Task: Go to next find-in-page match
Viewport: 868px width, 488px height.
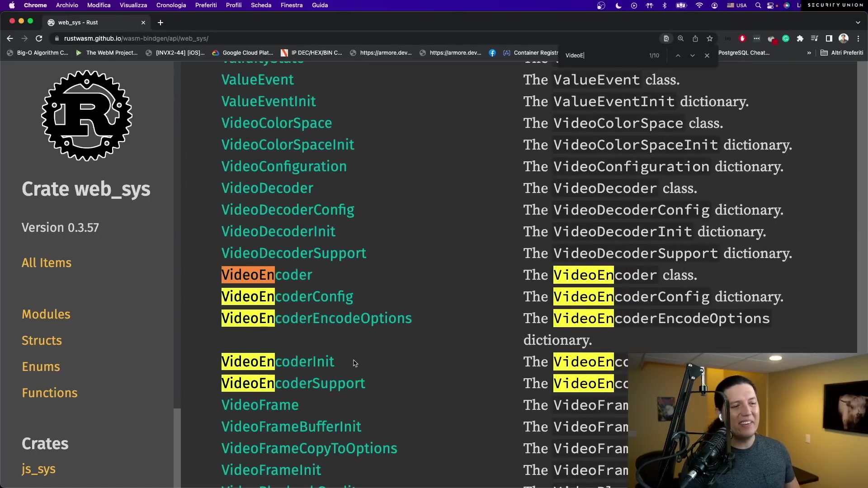Action: (692, 56)
